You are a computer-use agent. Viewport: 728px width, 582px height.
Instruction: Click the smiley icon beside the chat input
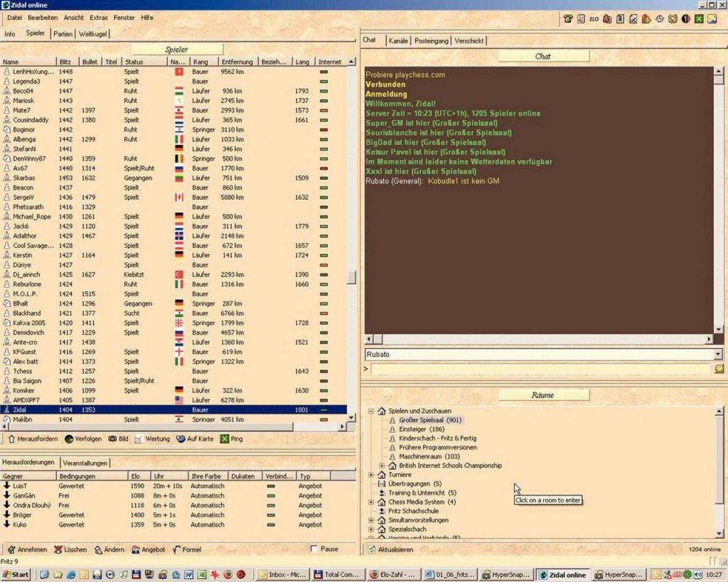point(719,369)
